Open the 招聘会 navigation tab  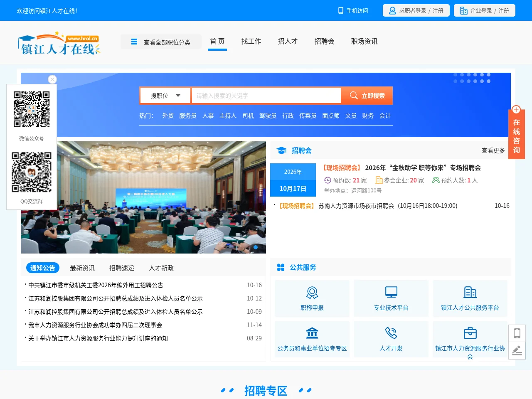pyautogui.click(x=325, y=42)
